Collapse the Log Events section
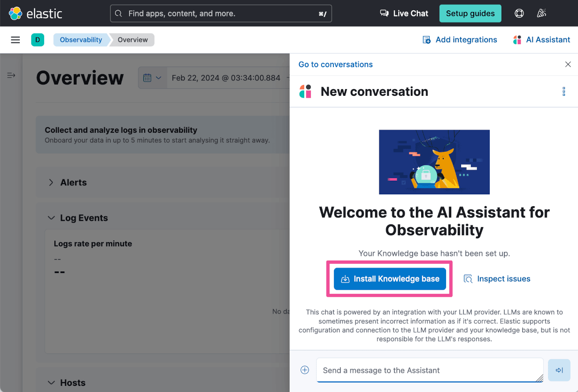578x392 pixels. point(51,218)
